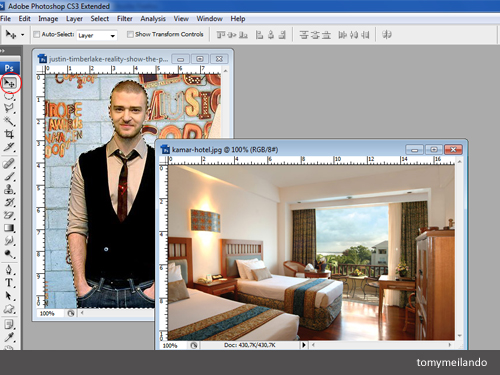Click Align Horizontal Centers icon
This screenshot has height=375, width=500.
(271, 34)
